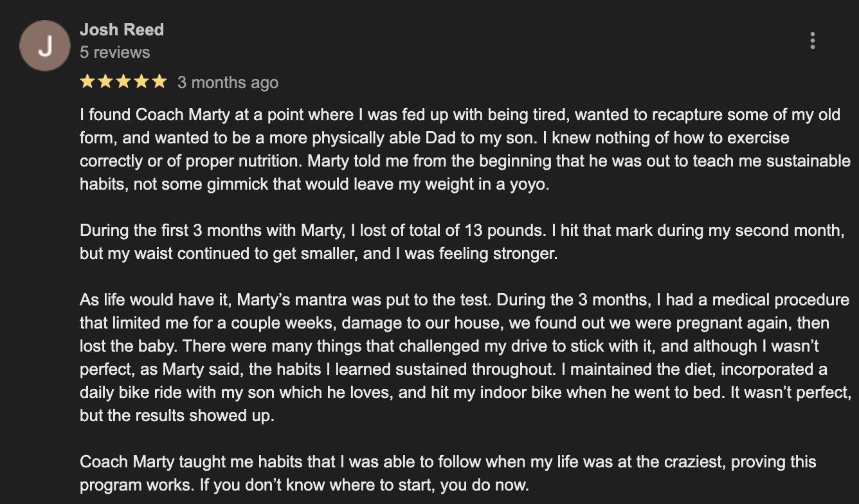
Task: Click Josh Reed's round J avatar
Action: pyautogui.click(x=44, y=46)
